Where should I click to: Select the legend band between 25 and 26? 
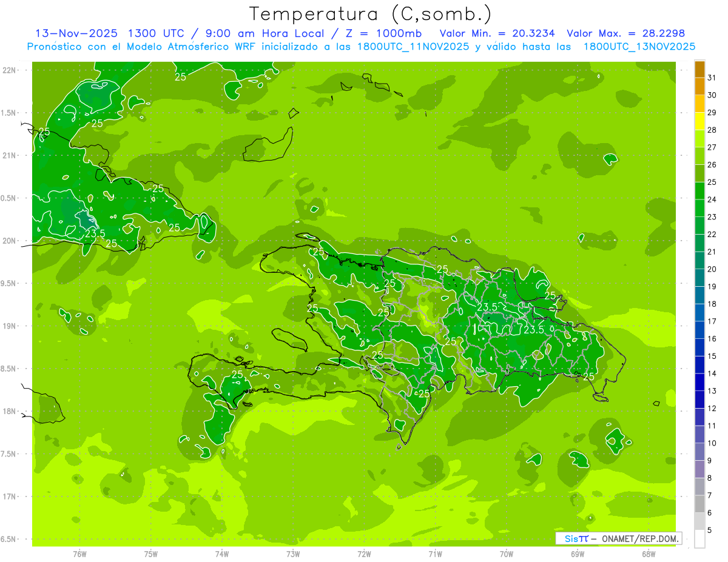tap(699, 173)
